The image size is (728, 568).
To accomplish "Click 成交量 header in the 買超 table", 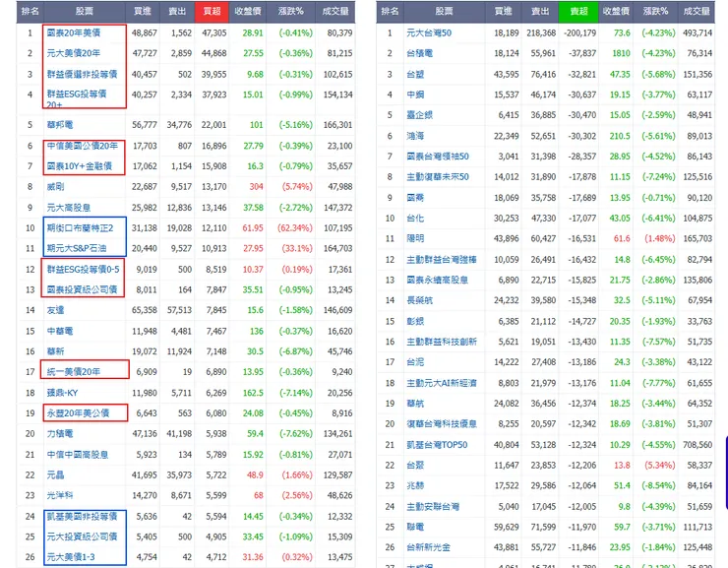I will (335, 11).
